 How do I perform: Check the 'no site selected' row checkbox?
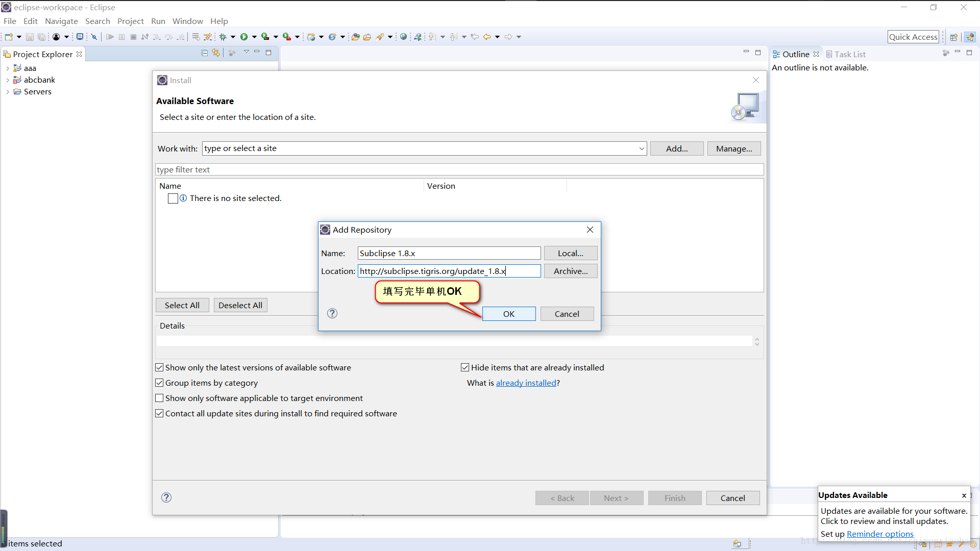point(173,198)
